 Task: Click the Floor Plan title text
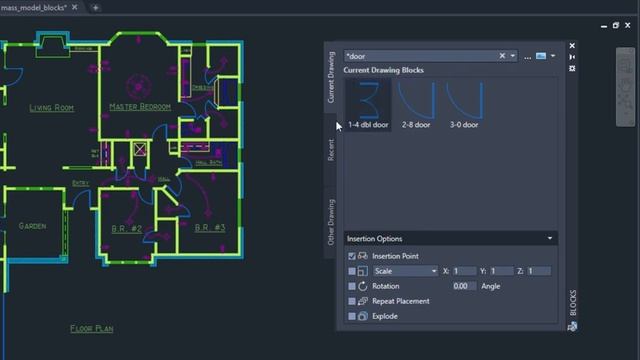(92, 329)
